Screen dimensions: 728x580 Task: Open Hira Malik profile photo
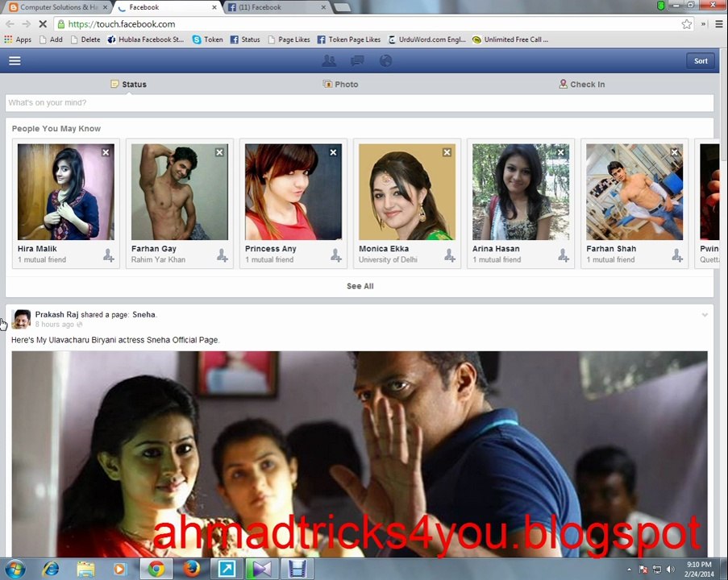(66, 192)
